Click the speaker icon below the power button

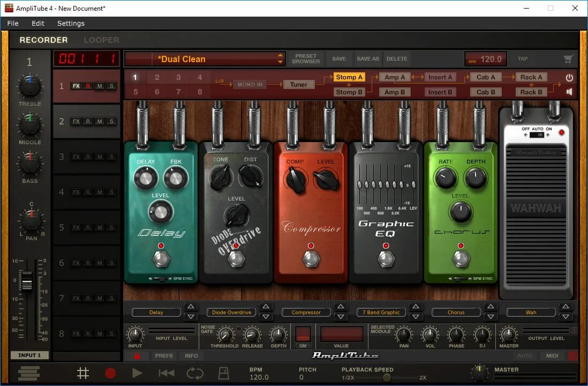click(x=569, y=91)
